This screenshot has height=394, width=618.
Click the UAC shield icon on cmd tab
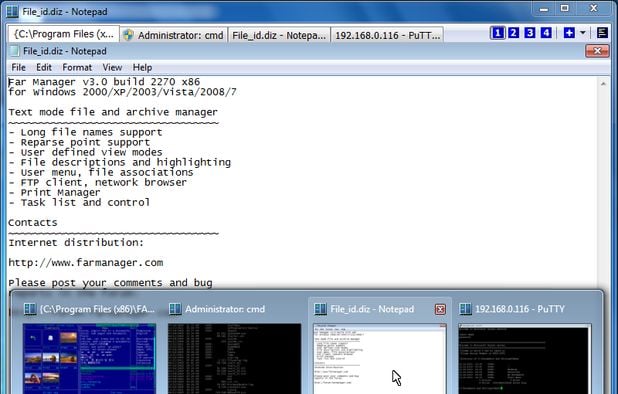[128, 35]
